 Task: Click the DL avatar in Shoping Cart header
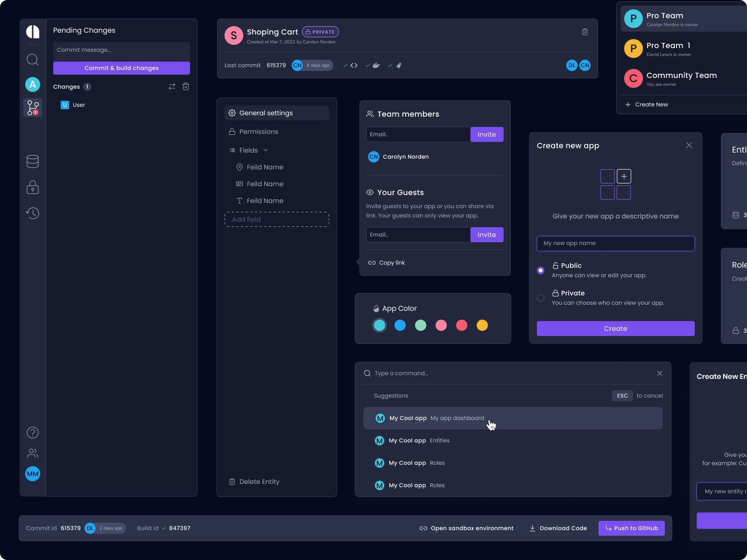pyautogui.click(x=572, y=65)
